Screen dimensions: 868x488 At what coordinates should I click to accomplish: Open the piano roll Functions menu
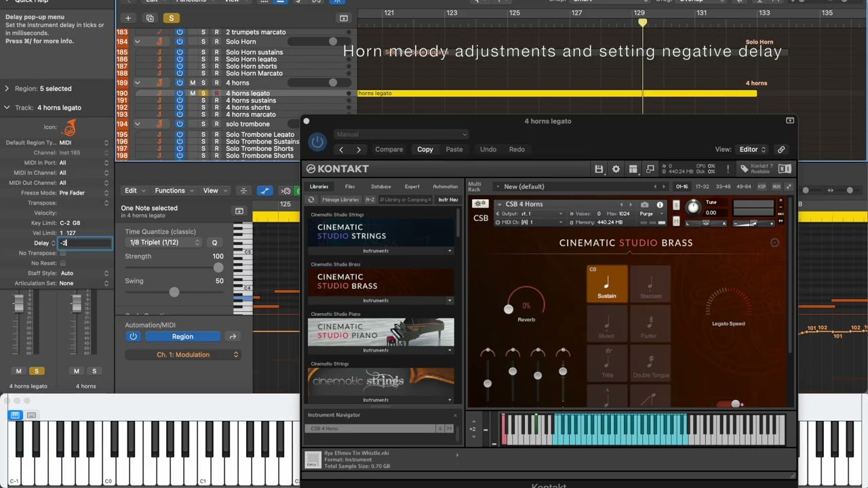[173, 190]
